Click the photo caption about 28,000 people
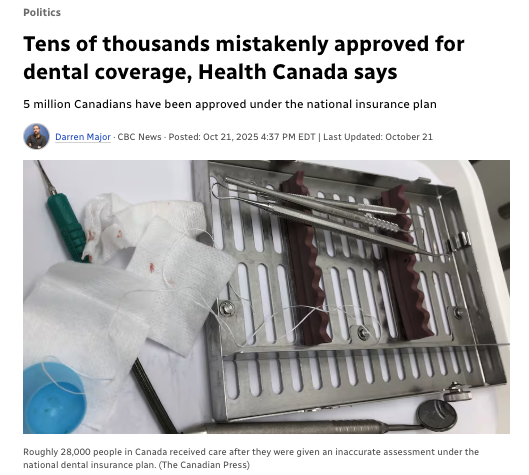 click(251, 458)
